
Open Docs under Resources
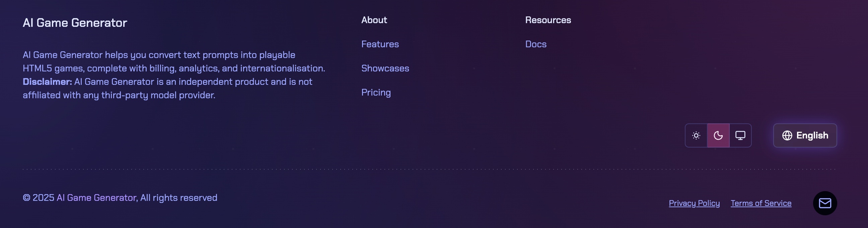pos(536,44)
